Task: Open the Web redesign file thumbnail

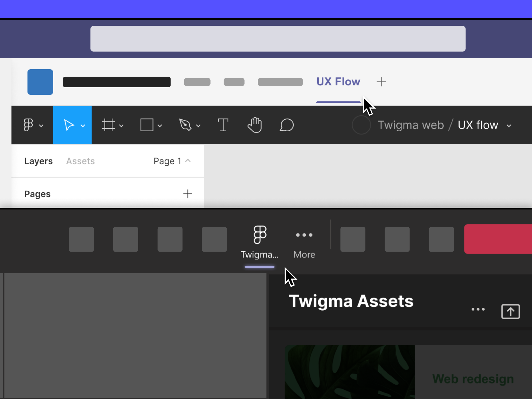Action: 350,372
